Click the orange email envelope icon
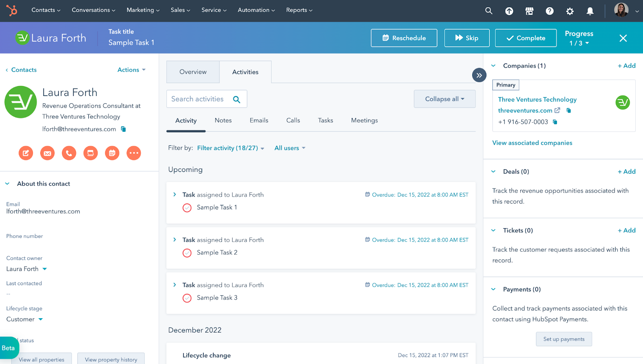The height and width of the screenshot is (364, 643). 47,153
